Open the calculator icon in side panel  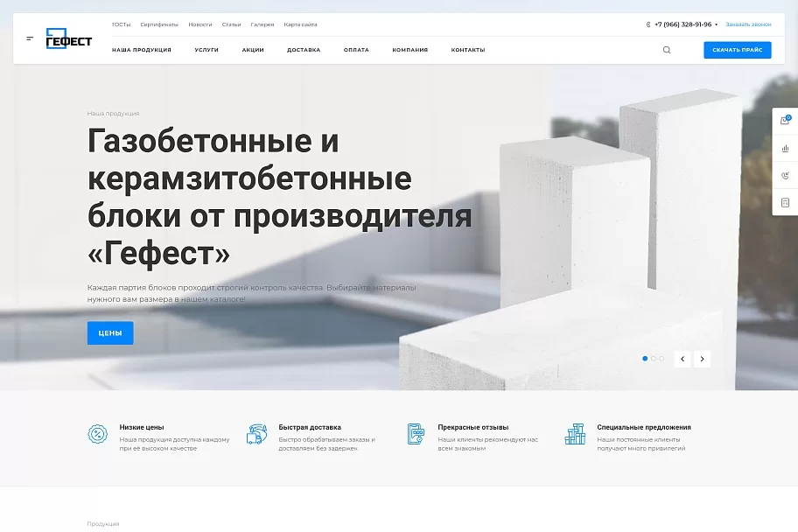point(785,203)
